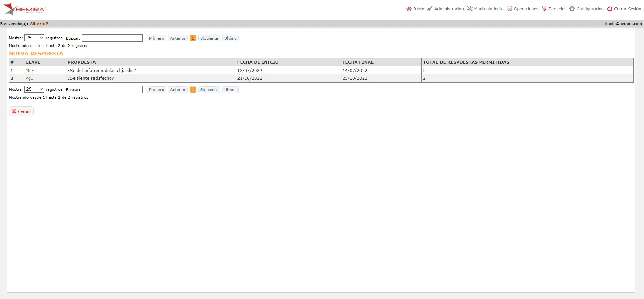Focus the top Buscar search field
The width and height of the screenshot is (644, 299).
point(112,38)
